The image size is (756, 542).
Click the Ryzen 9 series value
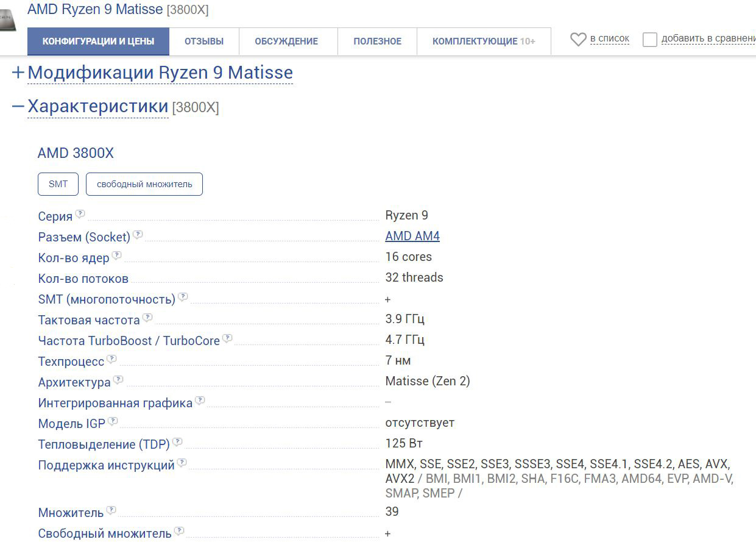point(407,215)
